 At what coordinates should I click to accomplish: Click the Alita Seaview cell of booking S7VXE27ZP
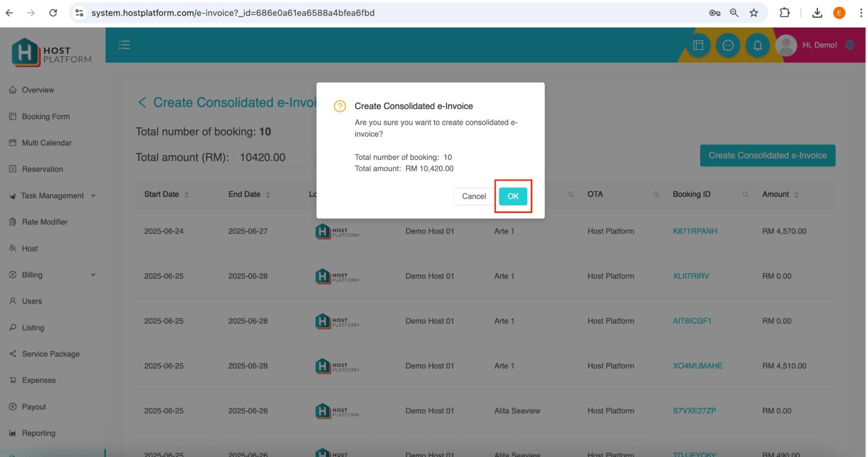(517, 411)
